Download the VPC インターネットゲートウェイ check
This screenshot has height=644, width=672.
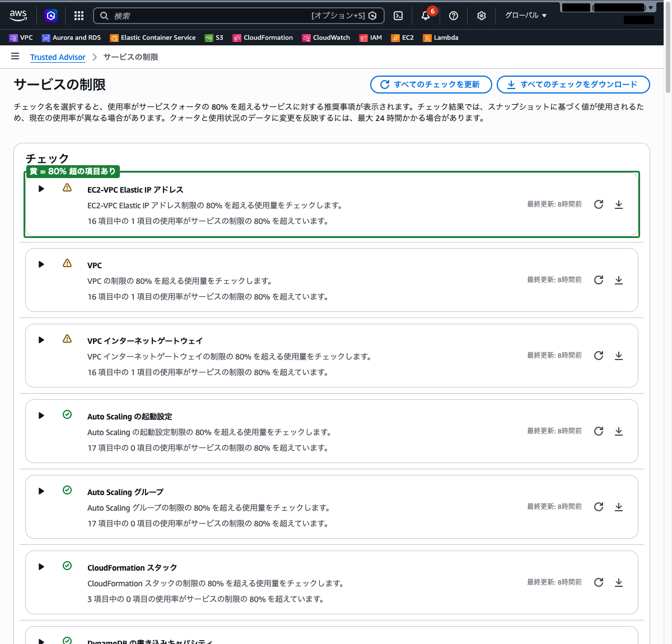pyautogui.click(x=619, y=356)
